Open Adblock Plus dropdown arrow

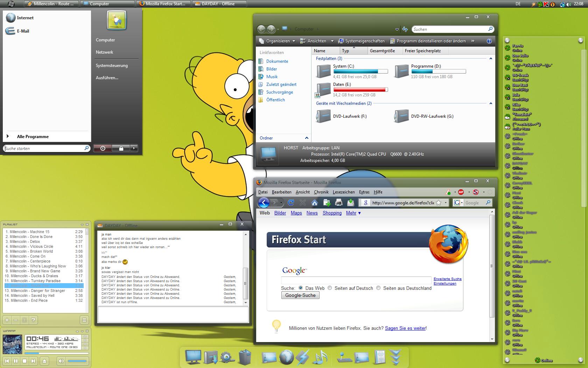click(x=469, y=192)
